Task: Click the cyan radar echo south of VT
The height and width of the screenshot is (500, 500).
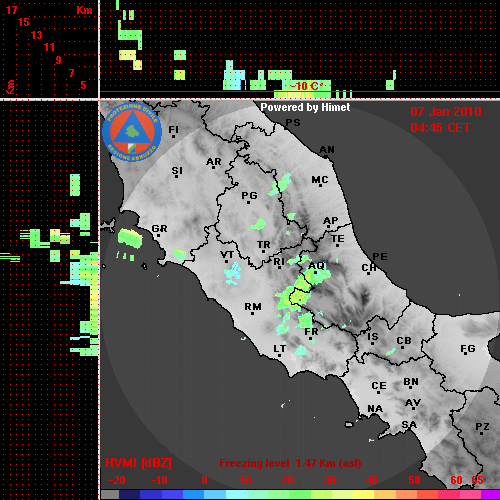Action: 233,273
